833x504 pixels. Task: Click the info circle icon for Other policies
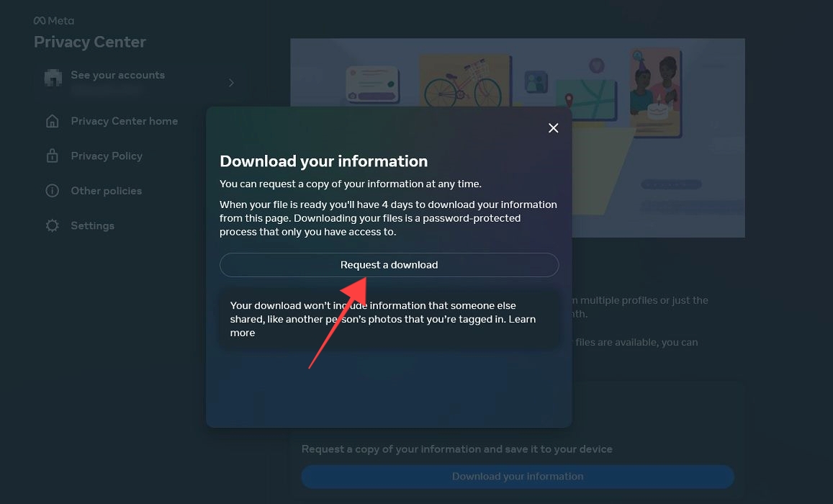(x=52, y=190)
